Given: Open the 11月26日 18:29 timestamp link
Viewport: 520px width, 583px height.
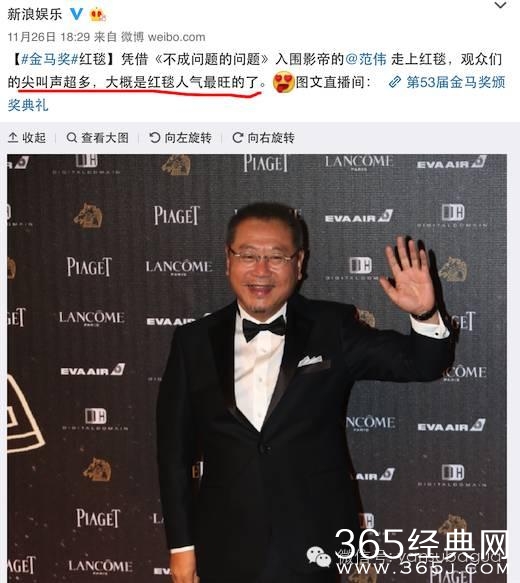Looking at the screenshot, I should click(49, 37).
